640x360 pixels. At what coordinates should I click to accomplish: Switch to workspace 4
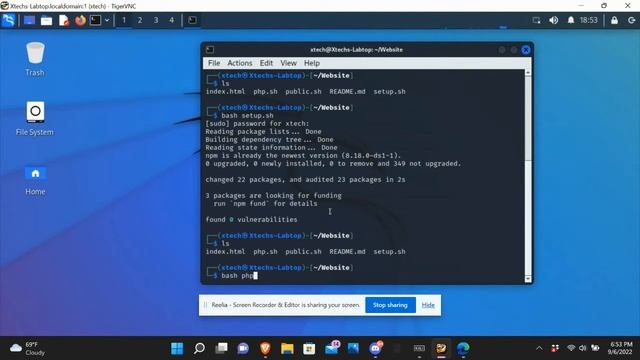pos(171,20)
